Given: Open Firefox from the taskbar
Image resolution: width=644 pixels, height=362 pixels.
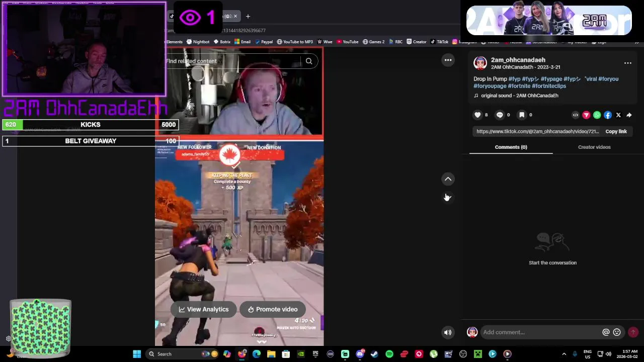Looking at the screenshot, I should (x=242, y=354).
